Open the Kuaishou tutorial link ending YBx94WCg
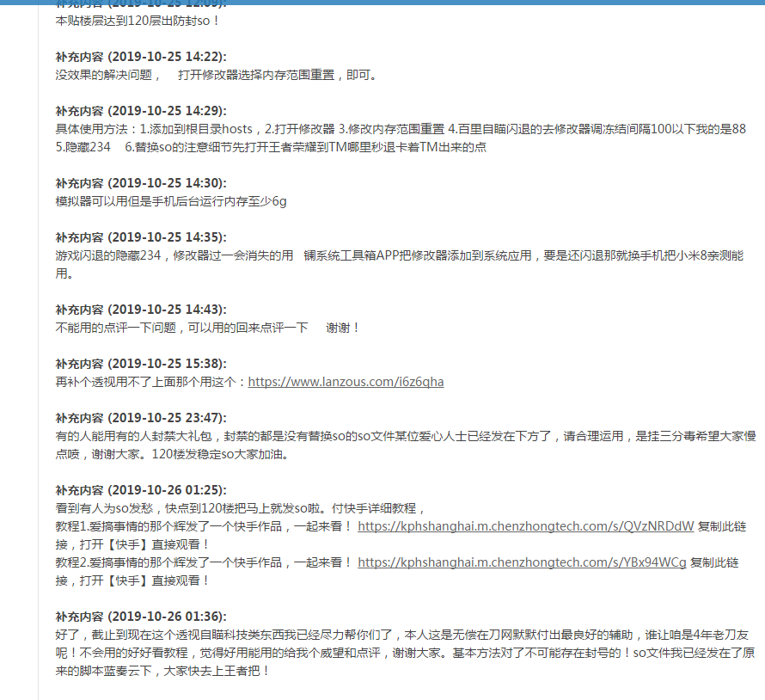 point(522,562)
